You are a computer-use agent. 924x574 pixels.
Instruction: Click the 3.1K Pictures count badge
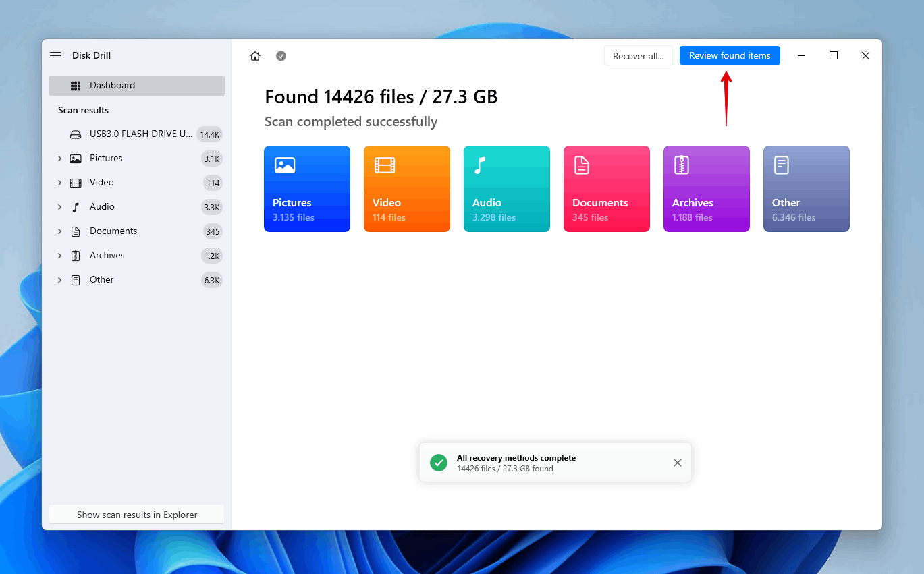[x=212, y=159]
